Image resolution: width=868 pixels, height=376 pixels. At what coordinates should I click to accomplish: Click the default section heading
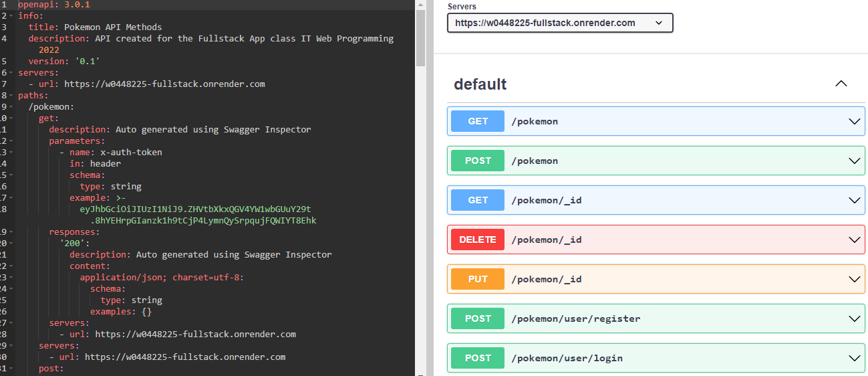click(x=480, y=84)
